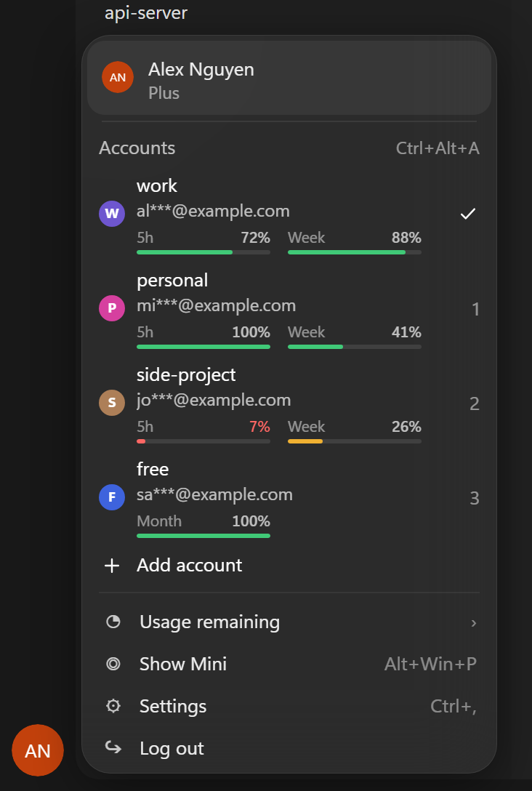Click the arrow icon beside Log out
The image size is (532, 791).
pyautogui.click(x=113, y=747)
